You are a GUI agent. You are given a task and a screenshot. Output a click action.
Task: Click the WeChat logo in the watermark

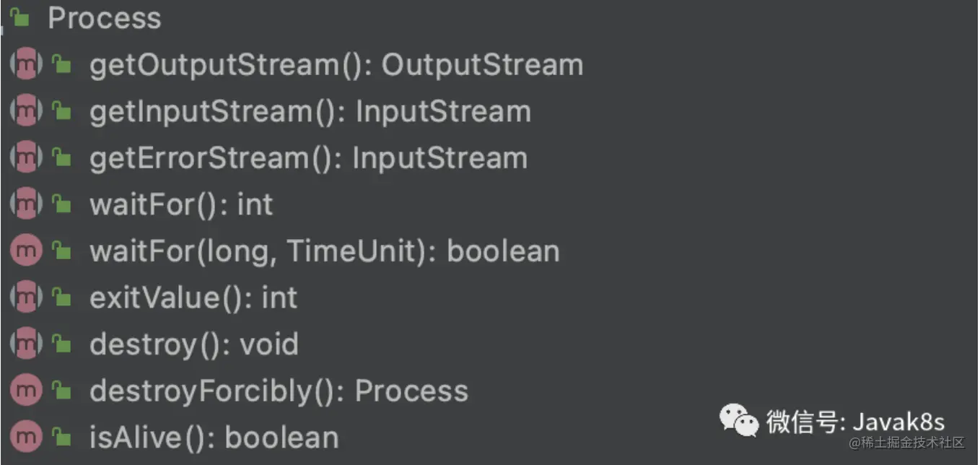(x=739, y=420)
